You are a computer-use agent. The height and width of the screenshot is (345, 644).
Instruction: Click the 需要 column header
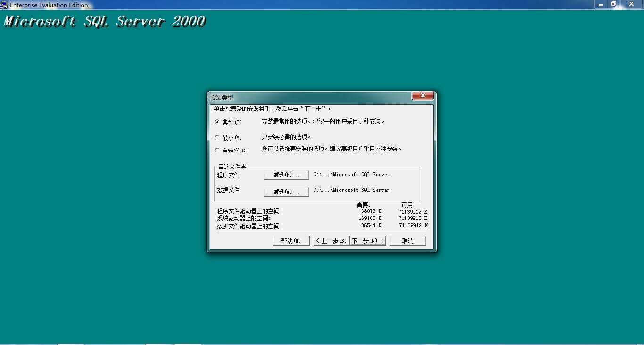tap(363, 205)
